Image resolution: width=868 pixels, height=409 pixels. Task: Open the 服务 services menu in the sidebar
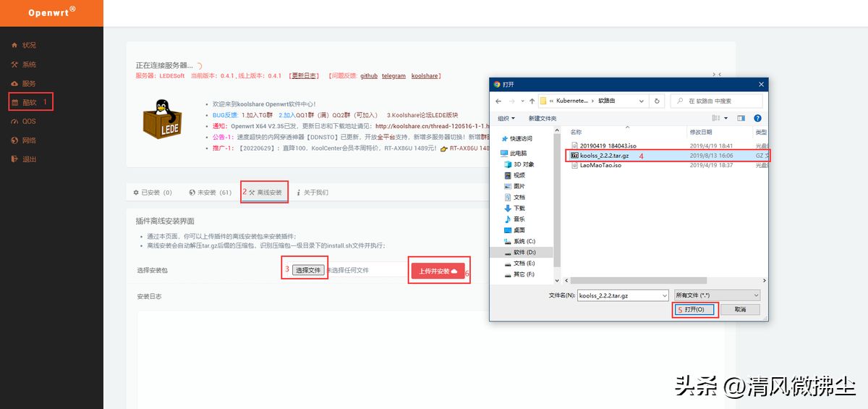(x=23, y=83)
